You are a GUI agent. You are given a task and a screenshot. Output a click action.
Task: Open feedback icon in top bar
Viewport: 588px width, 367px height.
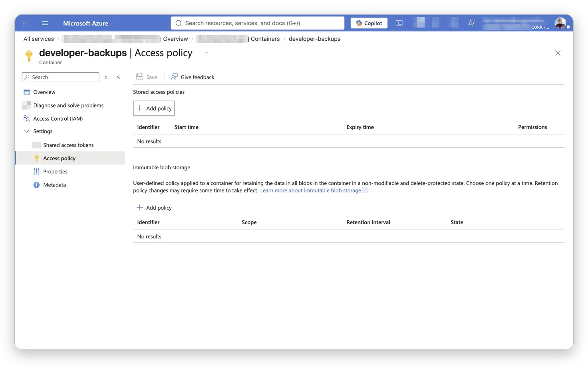pyautogui.click(x=472, y=23)
